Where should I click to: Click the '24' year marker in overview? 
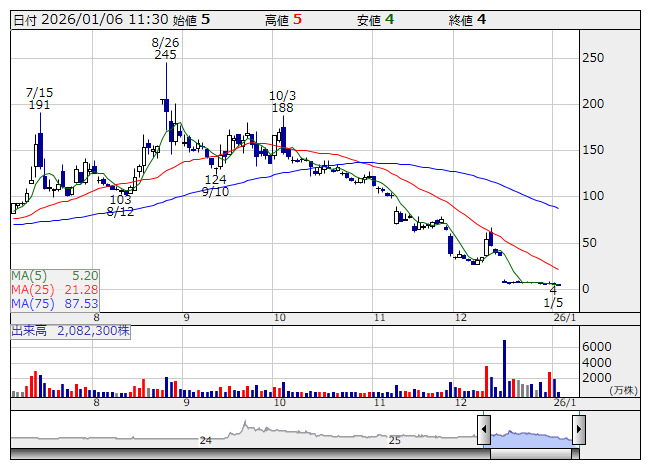[205, 440]
